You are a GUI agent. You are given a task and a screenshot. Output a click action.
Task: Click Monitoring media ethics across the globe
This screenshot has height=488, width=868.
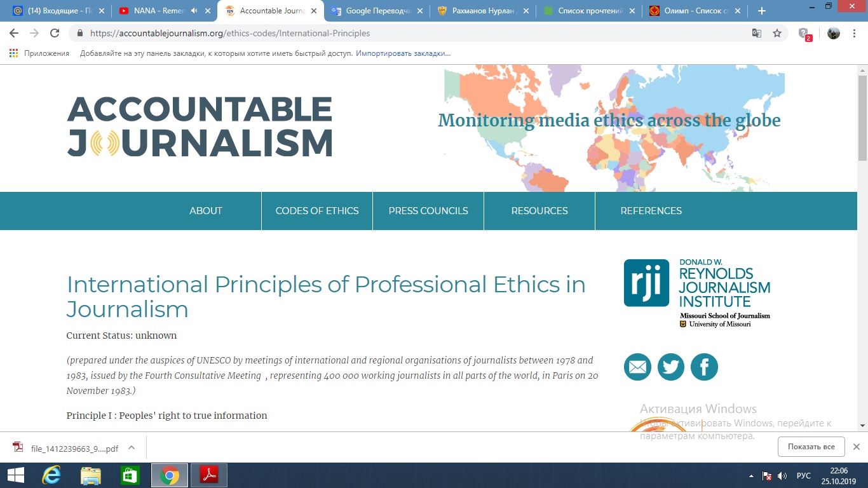click(609, 120)
